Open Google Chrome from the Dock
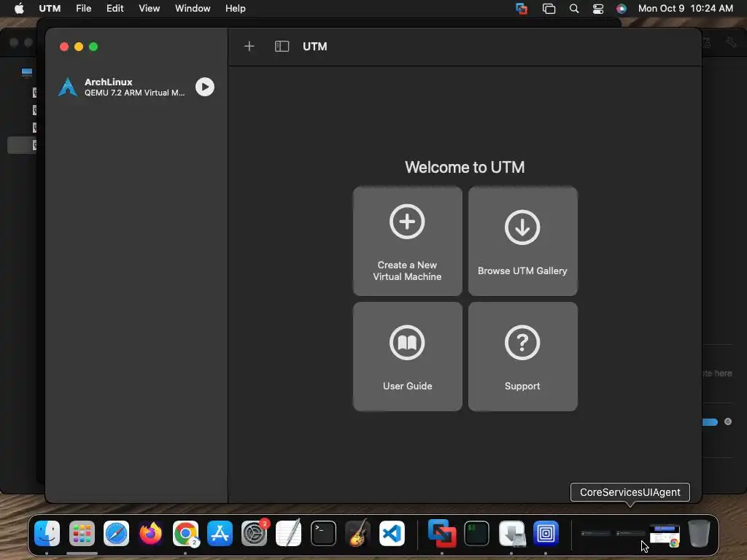The width and height of the screenshot is (747, 560). [x=185, y=533]
